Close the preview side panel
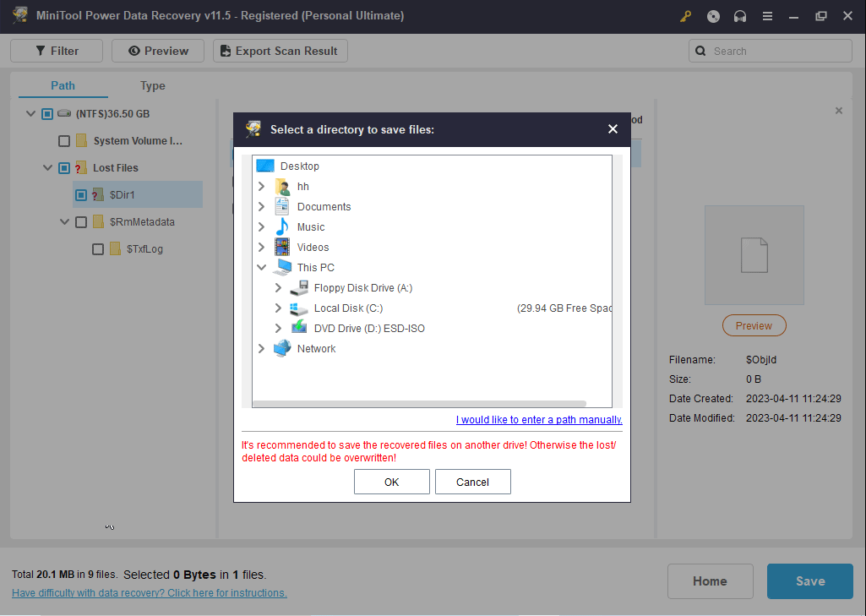Viewport: 866px width, 616px height. pyautogui.click(x=838, y=111)
